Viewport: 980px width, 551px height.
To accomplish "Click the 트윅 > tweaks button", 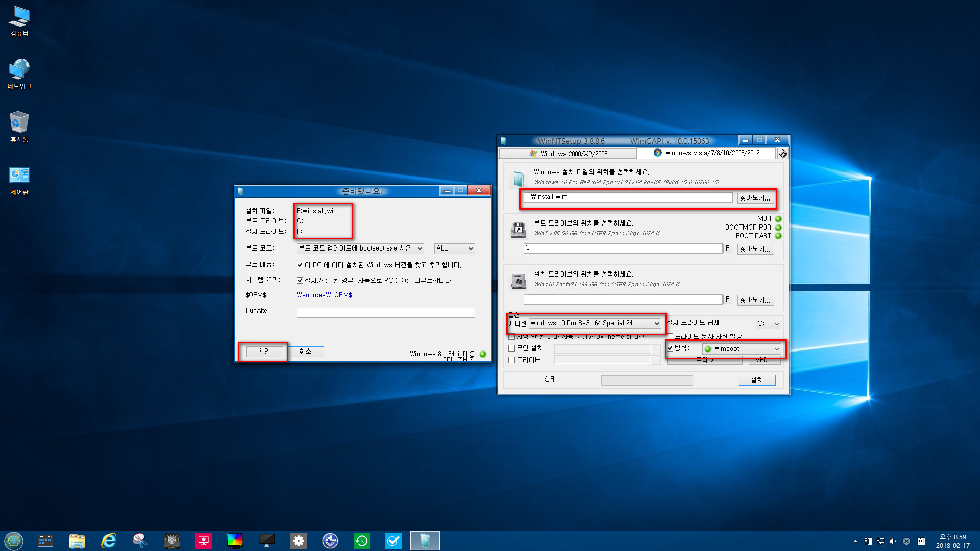I will pos(704,360).
